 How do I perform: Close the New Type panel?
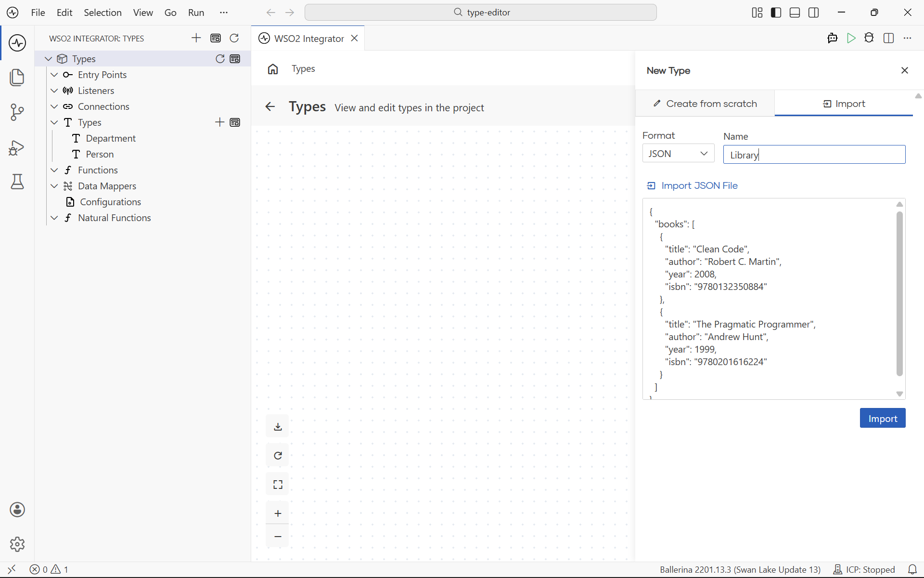click(x=905, y=70)
